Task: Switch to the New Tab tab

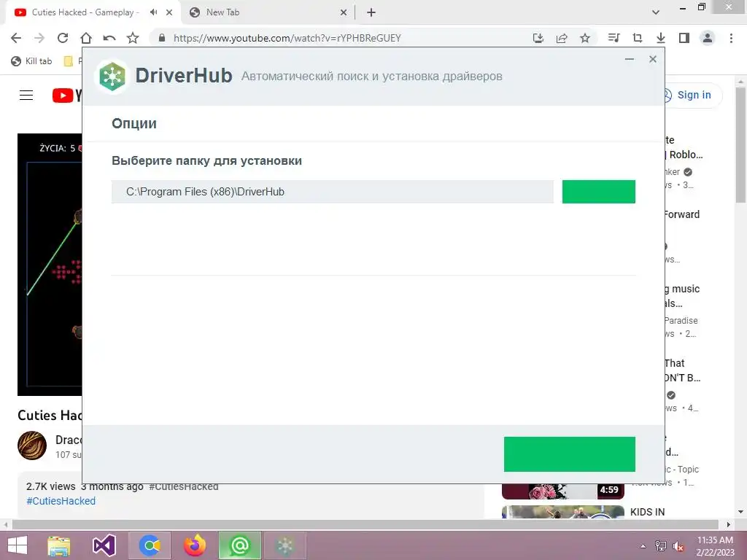Action: click(x=223, y=12)
